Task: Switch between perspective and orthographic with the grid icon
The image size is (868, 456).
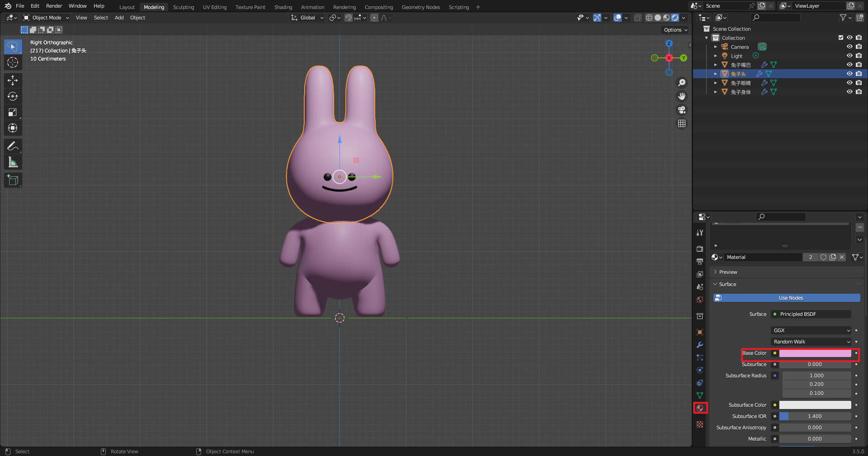Action: (x=682, y=123)
